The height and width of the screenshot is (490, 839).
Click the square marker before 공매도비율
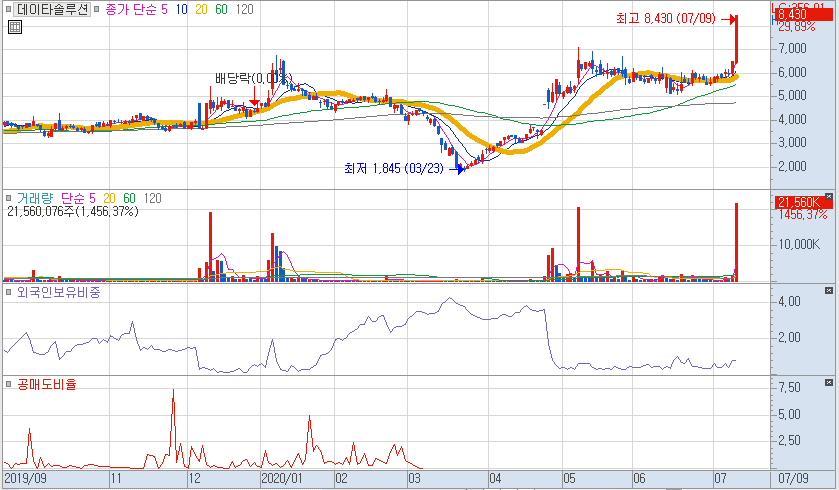9,384
